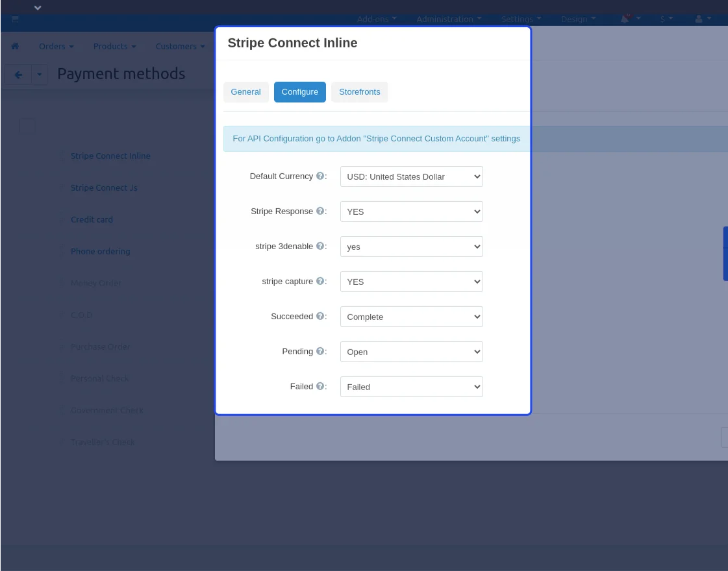Click the API Configuration info message
The image size is (728, 571).
pos(377,138)
